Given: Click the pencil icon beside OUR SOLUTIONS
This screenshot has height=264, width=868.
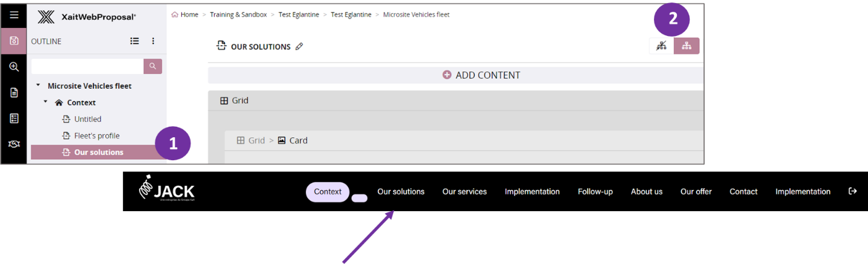Looking at the screenshot, I should pyautogui.click(x=300, y=47).
